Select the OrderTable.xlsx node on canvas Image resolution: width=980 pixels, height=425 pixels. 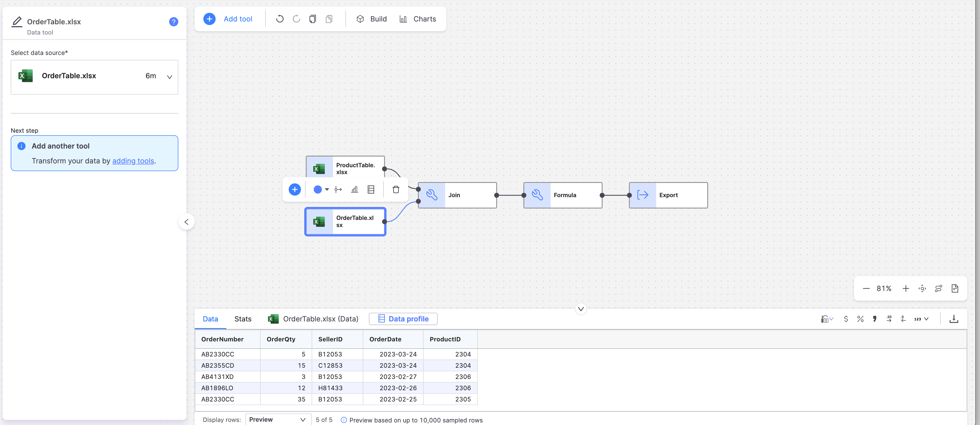[x=345, y=221]
